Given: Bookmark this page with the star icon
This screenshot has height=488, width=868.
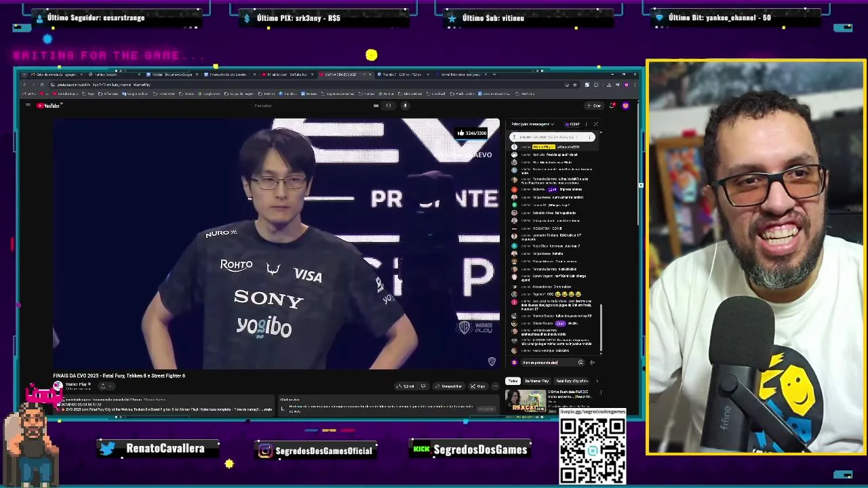Looking at the screenshot, I should click(x=575, y=85).
